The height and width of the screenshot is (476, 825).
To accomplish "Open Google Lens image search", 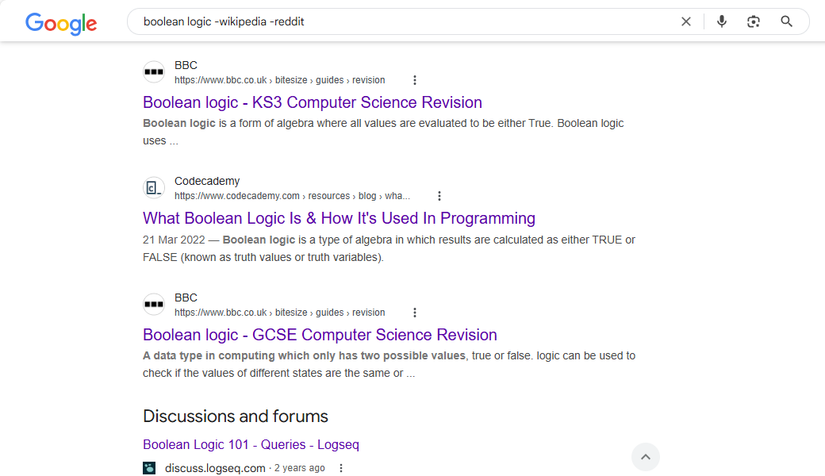I will click(754, 21).
